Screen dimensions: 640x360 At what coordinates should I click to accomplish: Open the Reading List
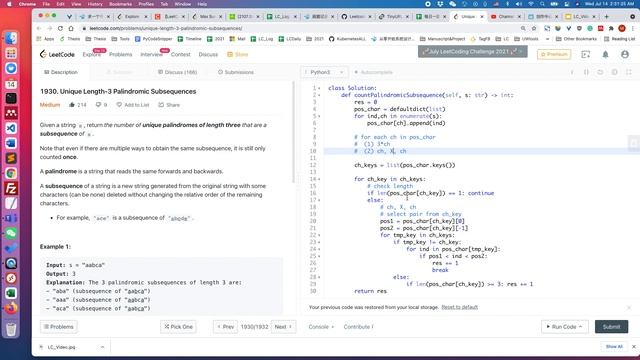(619, 39)
